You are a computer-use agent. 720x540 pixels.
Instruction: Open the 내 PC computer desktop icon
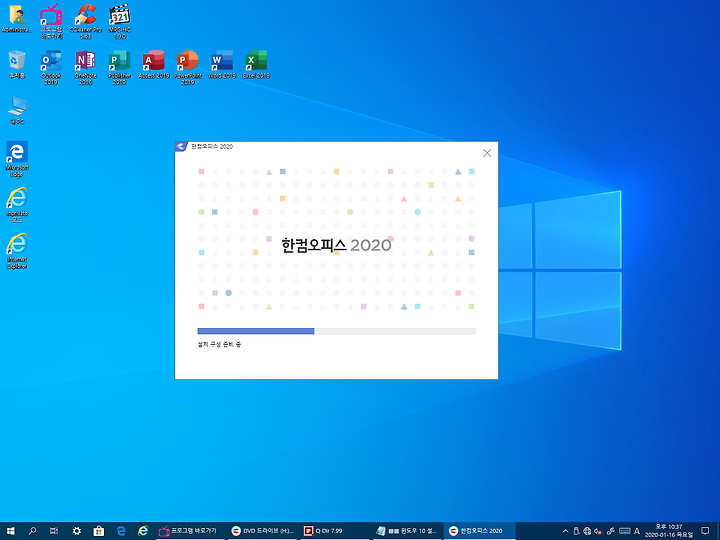(17, 111)
